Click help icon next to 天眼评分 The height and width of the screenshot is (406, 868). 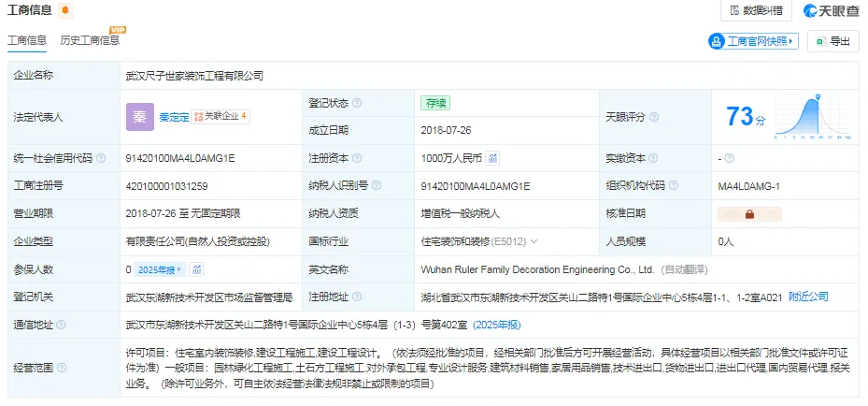click(654, 117)
